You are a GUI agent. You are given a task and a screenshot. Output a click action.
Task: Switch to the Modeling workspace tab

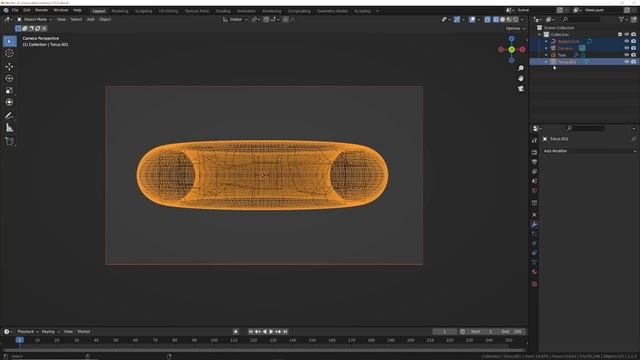coord(120,11)
